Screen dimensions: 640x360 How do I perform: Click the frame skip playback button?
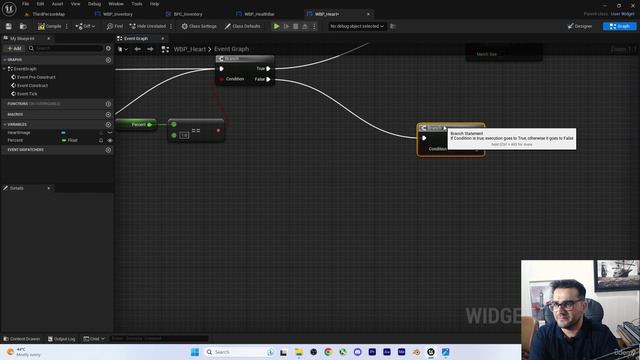(287, 26)
